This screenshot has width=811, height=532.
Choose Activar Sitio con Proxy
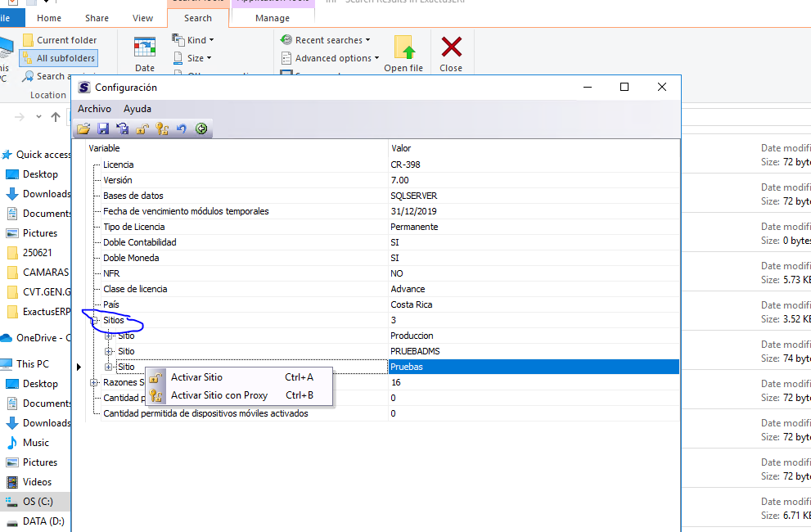[x=240, y=395]
